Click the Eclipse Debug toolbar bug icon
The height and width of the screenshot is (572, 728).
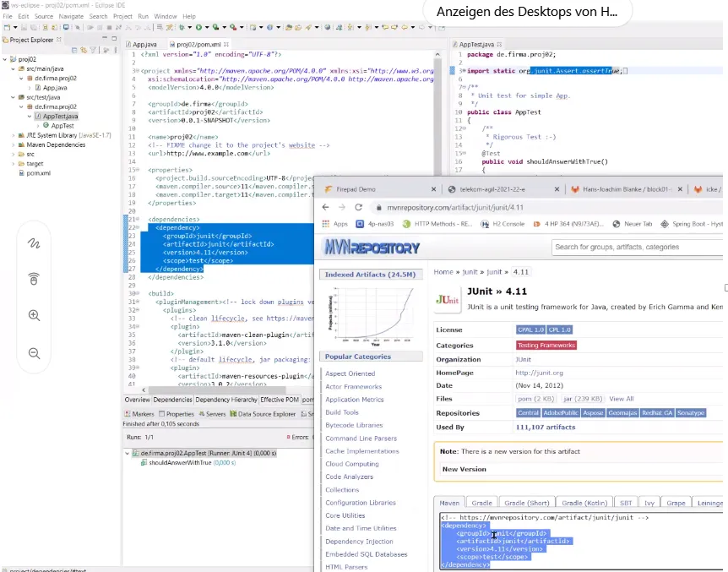click(x=182, y=27)
